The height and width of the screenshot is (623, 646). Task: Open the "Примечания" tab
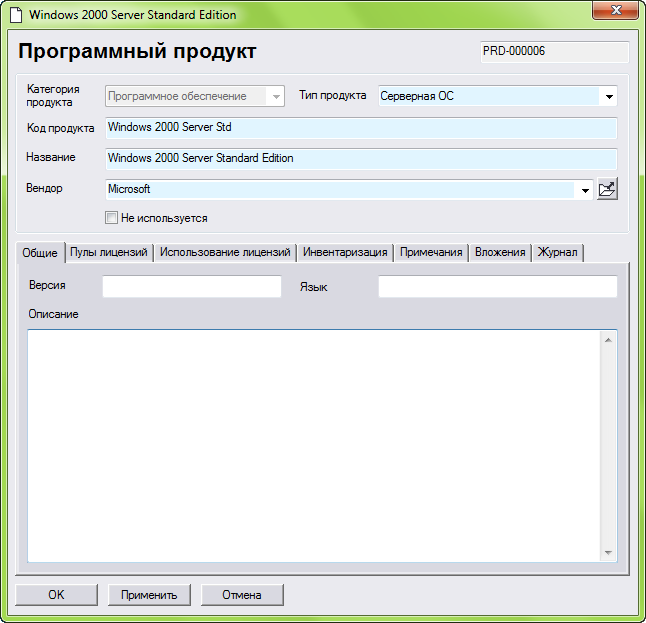(x=431, y=252)
